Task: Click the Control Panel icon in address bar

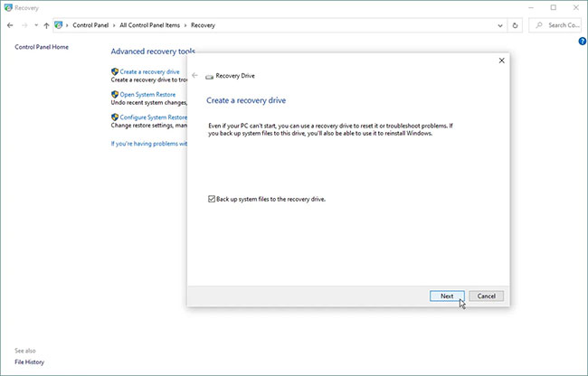Action: pos(59,25)
